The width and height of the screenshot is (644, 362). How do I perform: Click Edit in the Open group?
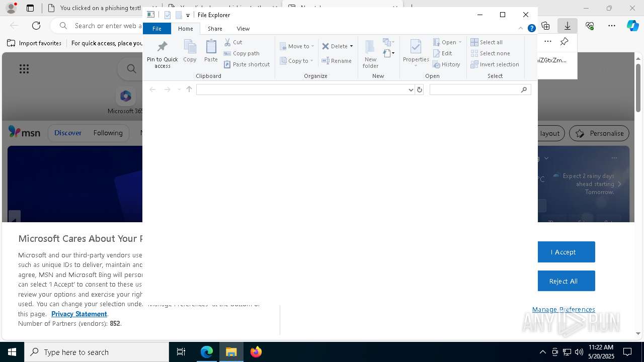pos(443,53)
